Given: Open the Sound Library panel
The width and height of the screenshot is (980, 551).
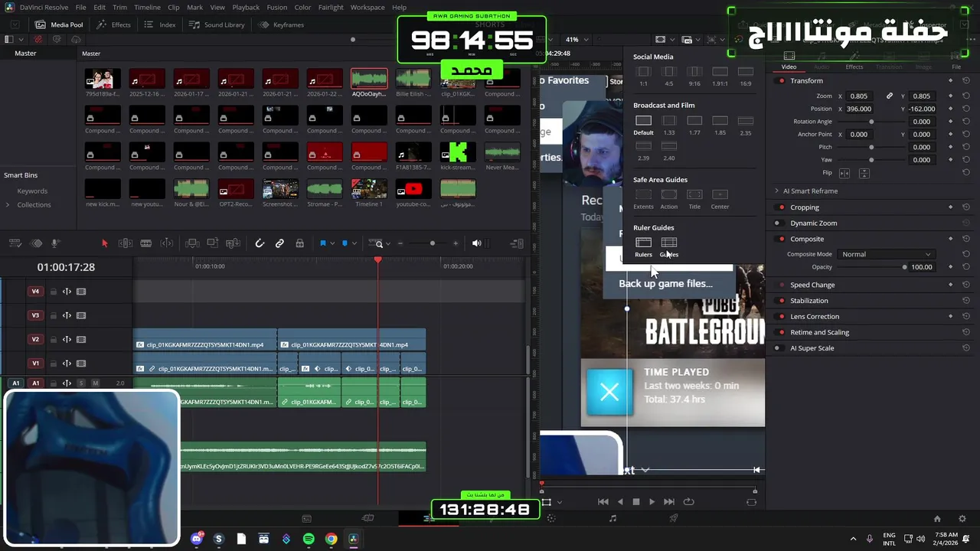Looking at the screenshot, I should [217, 24].
